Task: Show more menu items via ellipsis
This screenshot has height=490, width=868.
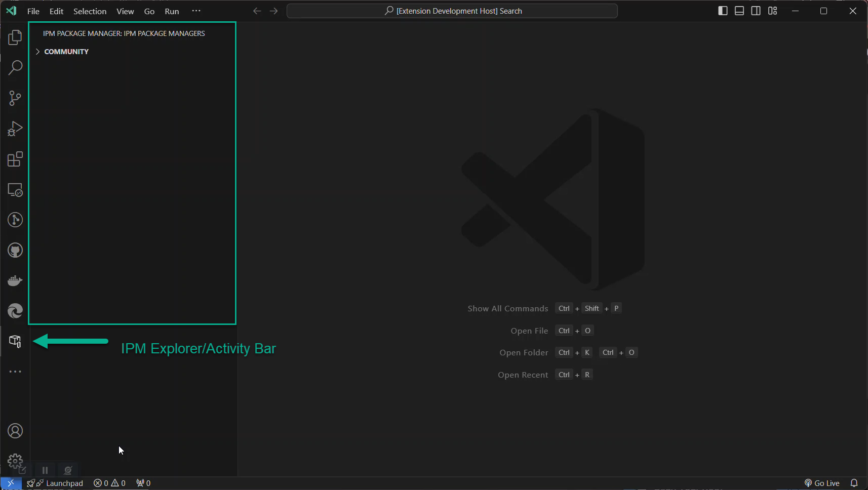Action: point(196,11)
